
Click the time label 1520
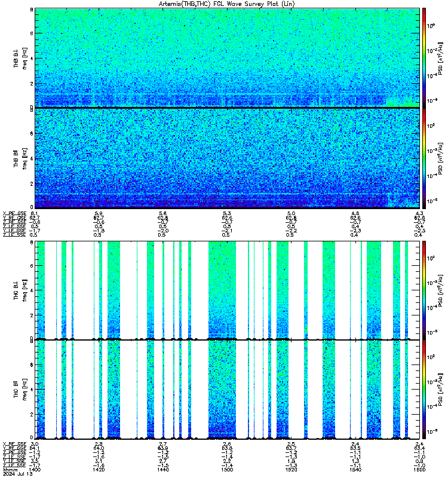(x=291, y=470)
